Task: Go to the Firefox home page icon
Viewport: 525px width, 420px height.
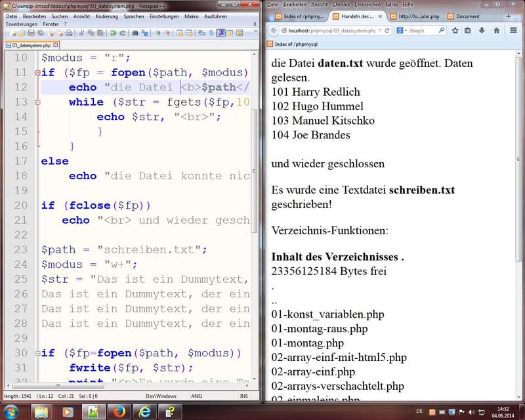Action: (x=496, y=30)
